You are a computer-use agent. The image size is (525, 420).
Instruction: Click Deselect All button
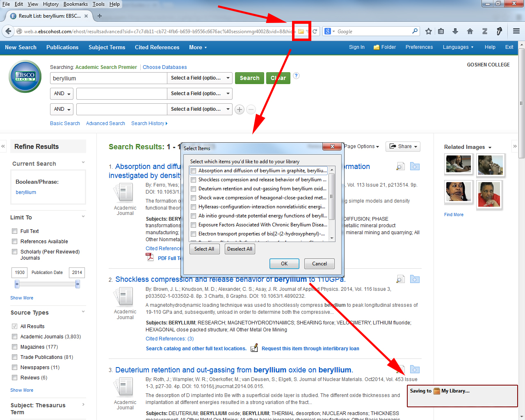click(240, 249)
